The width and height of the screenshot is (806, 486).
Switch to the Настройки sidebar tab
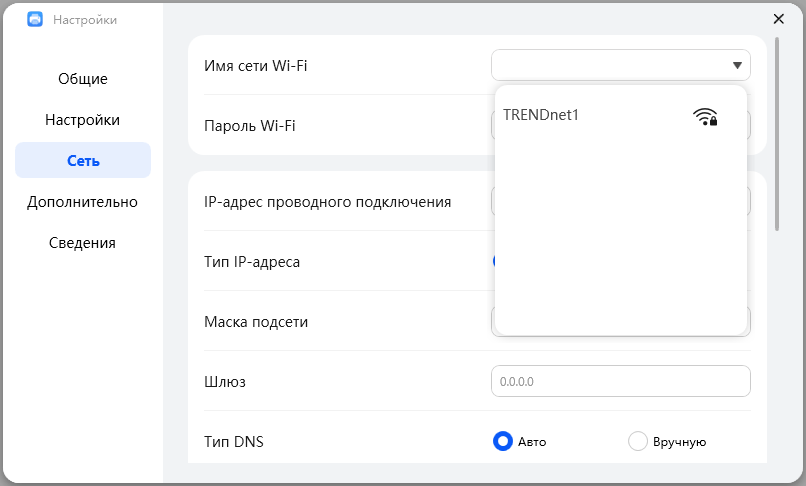click(83, 120)
